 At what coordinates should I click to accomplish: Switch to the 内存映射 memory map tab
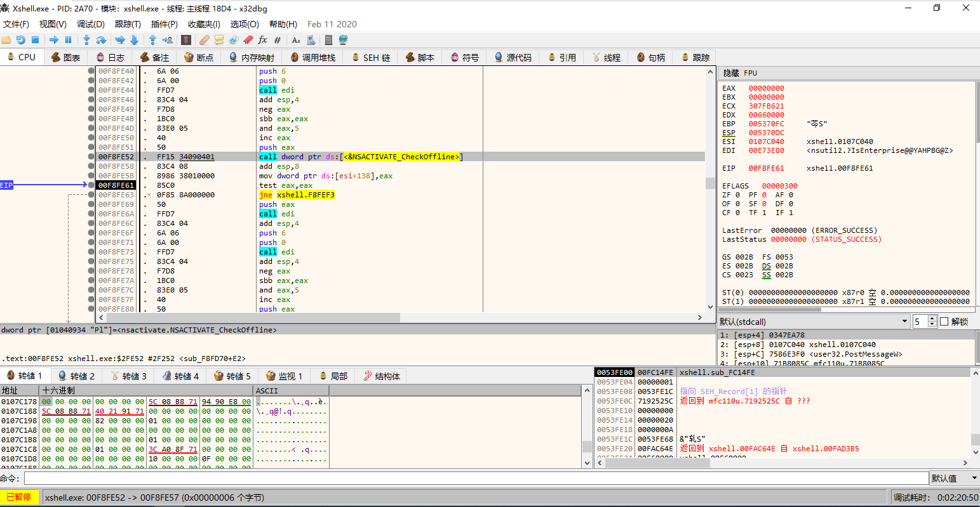(252, 57)
